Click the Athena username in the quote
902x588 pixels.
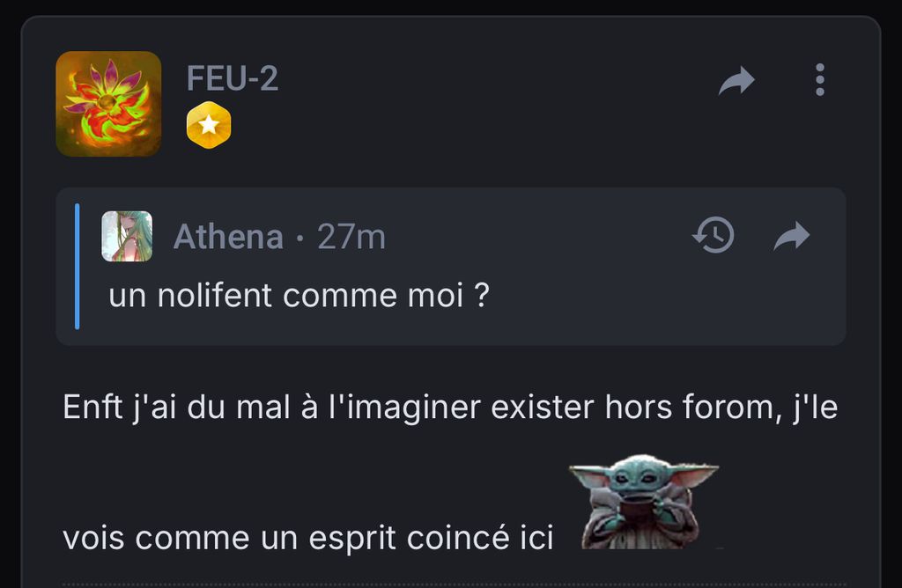click(x=228, y=237)
